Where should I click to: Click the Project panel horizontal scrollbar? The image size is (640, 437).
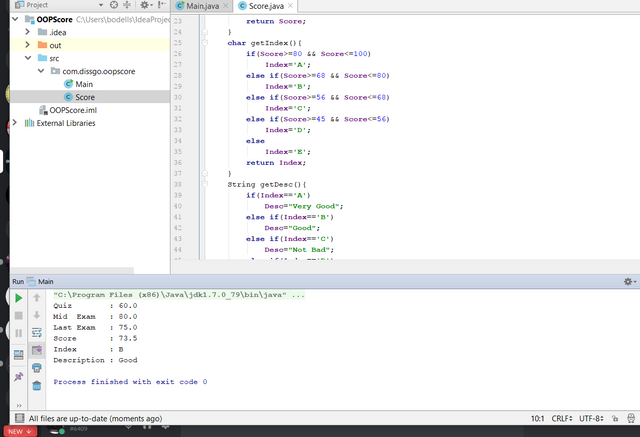tap(72, 271)
